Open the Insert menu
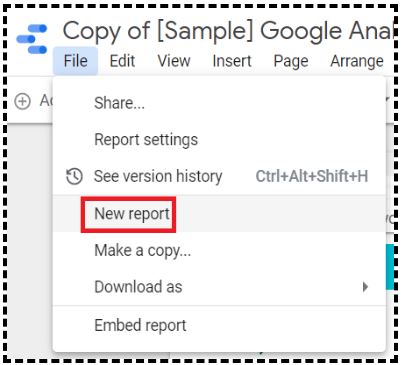 [232, 61]
